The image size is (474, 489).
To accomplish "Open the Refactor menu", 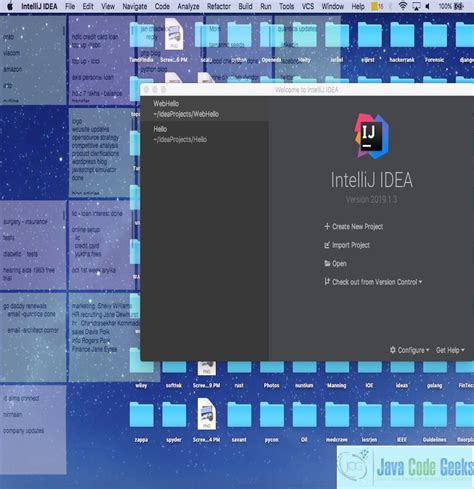I will coord(219,6).
